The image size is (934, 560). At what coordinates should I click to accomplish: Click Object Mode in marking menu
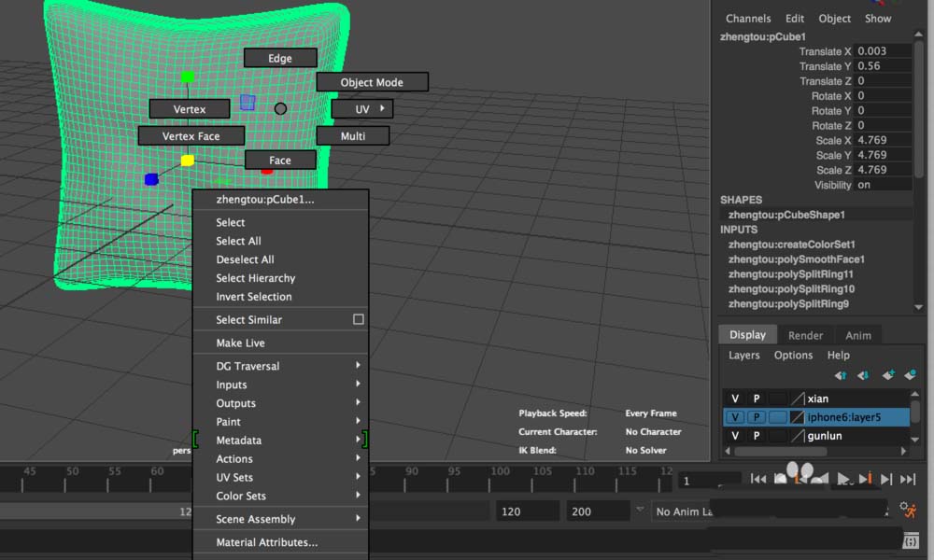point(372,82)
